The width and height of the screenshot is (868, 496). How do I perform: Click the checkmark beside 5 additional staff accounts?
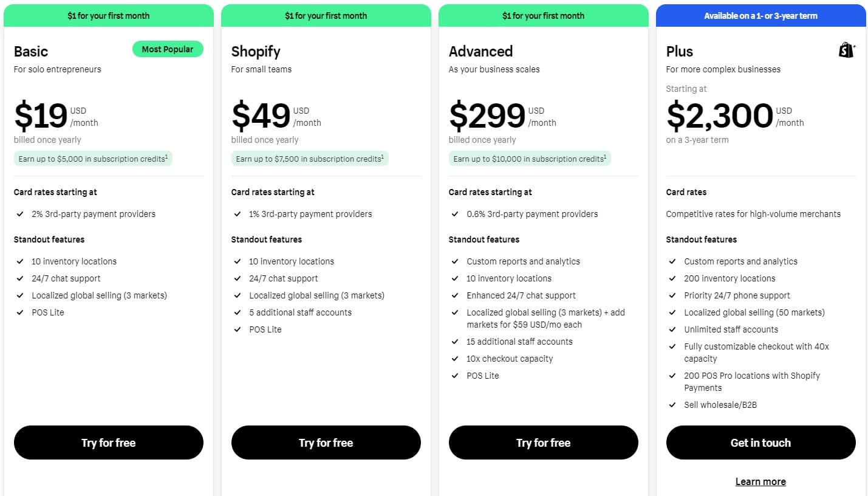(x=238, y=312)
